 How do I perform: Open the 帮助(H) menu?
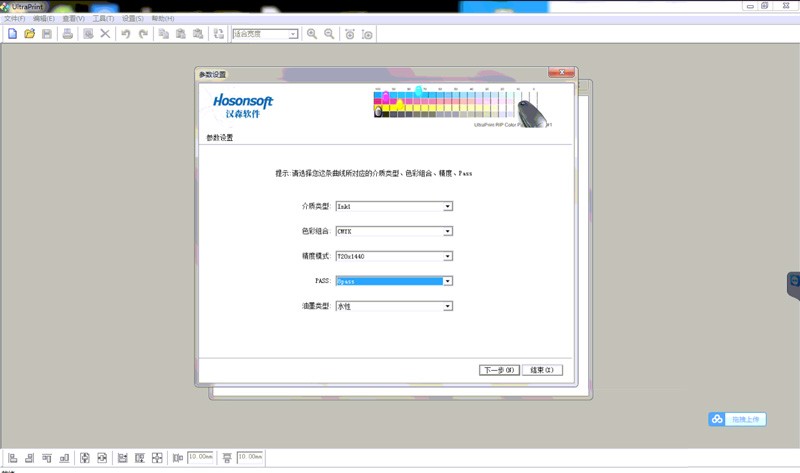(163, 18)
